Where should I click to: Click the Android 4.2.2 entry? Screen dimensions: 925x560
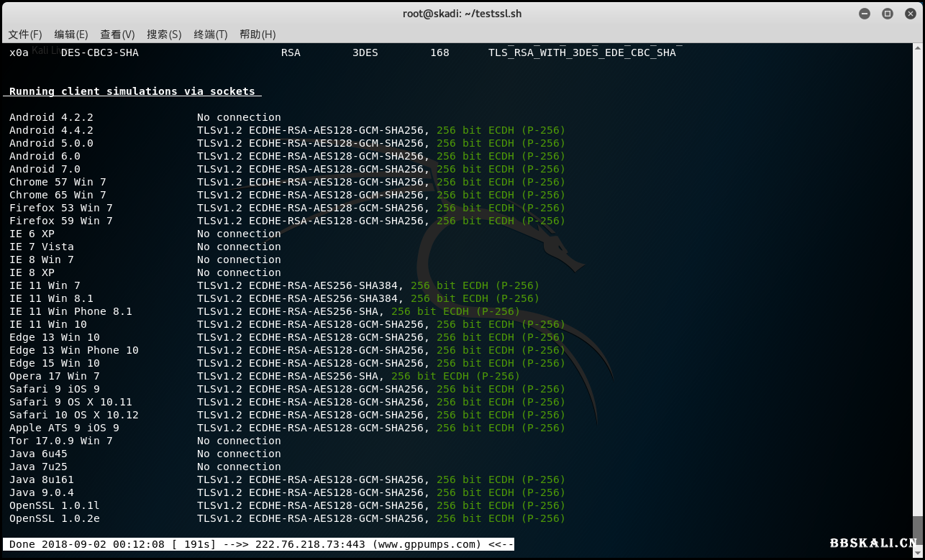click(51, 117)
